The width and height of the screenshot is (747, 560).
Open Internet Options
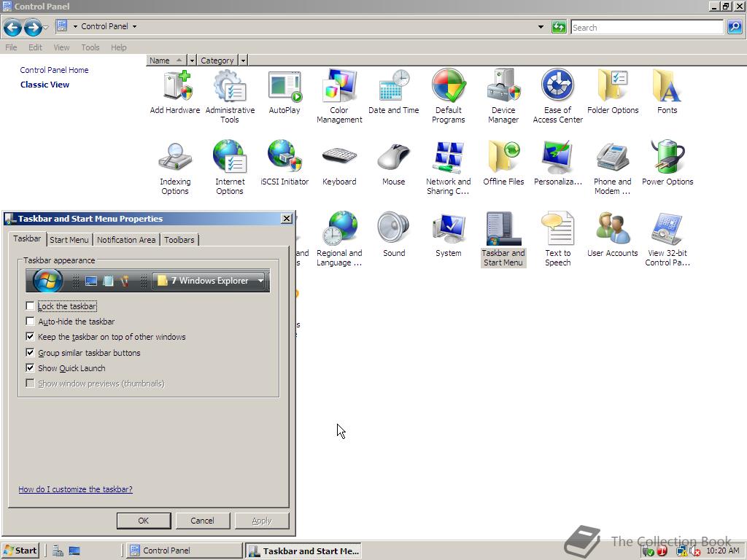[230, 168]
